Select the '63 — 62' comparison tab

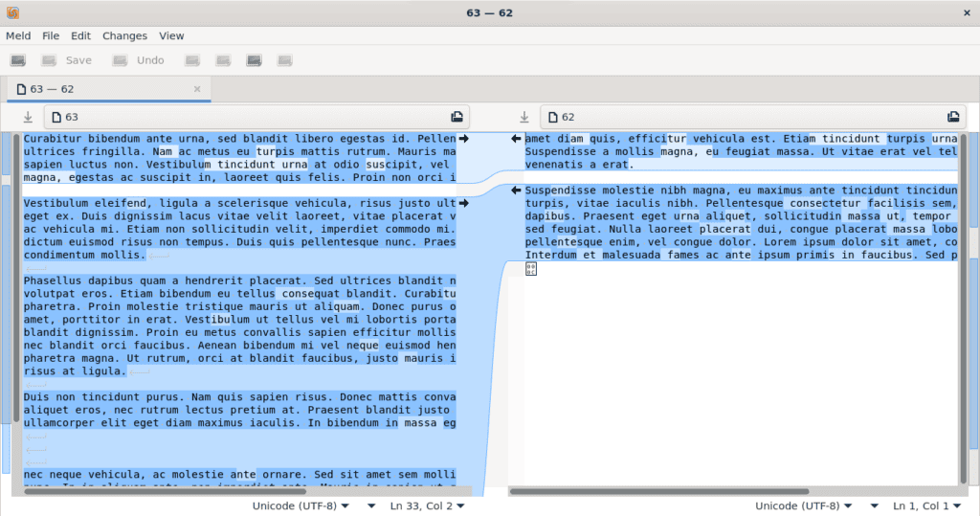tap(109, 89)
